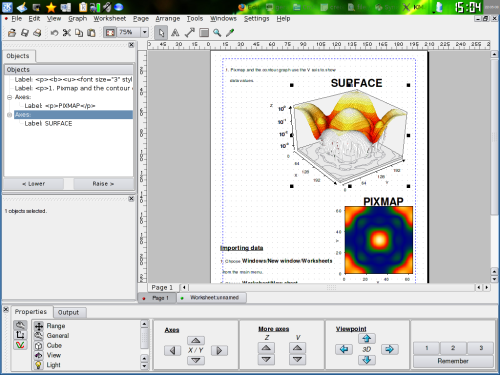Click the X/Y axes right arrow
This screenshot has height=375, width=500.
(219, 350)
